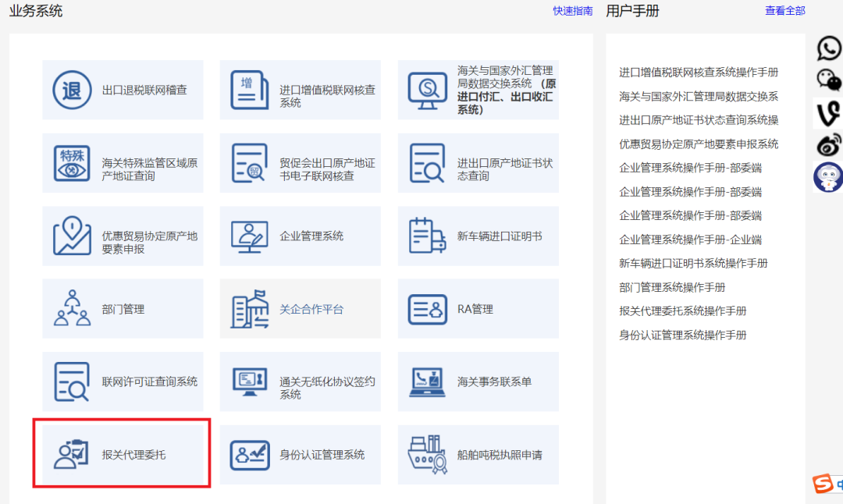
Task: Open 报关代理委托系统操作手册 manual
Action: coord(682,311)
